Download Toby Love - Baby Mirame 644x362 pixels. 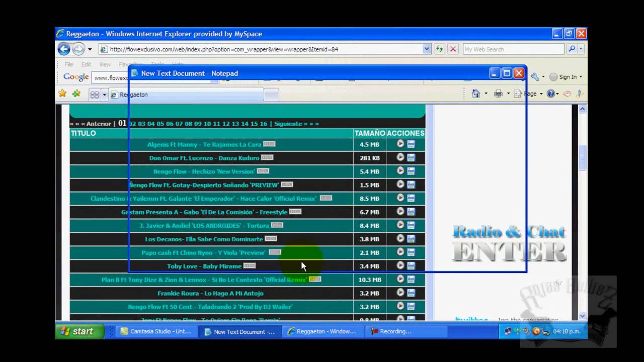click(x=411, y=266)
